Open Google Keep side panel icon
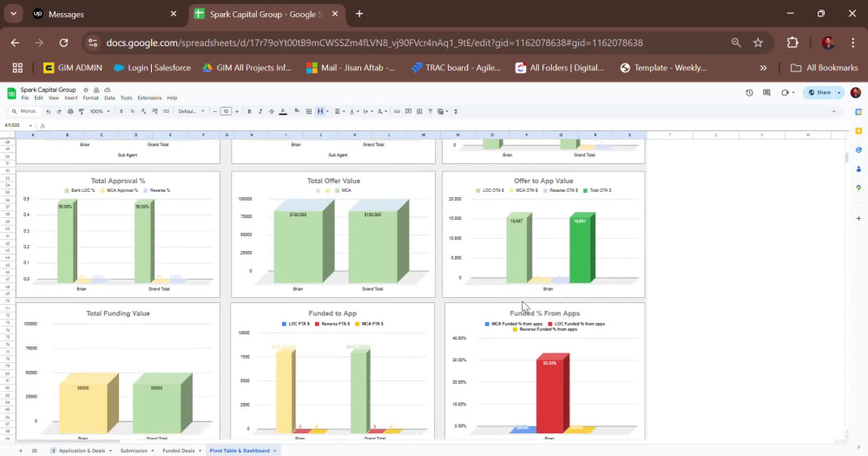The image size is (868, 456). (x=858, y=131)
